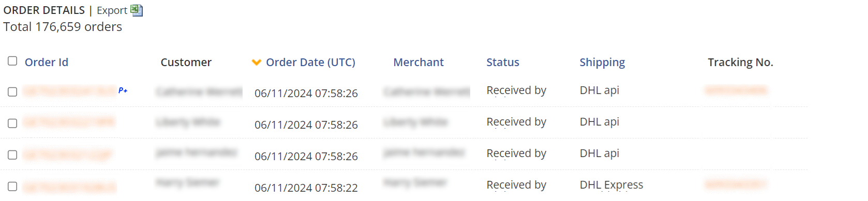Sort by Merchant column header

[418, 63]
